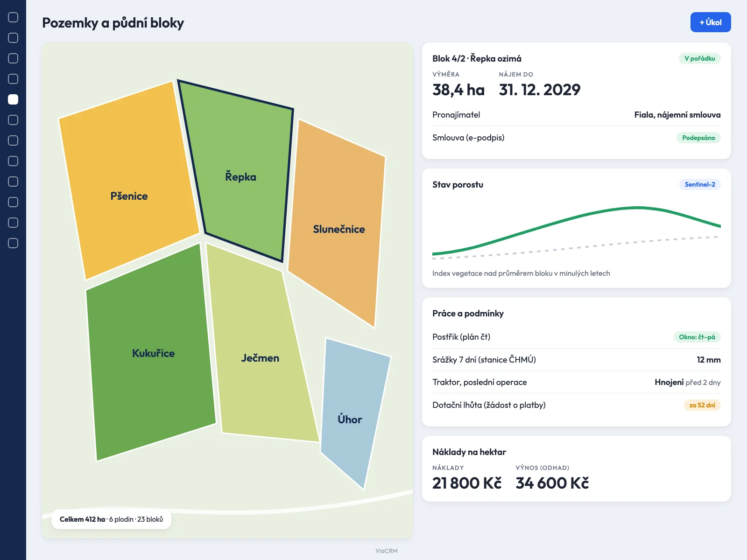
Task: Click the 'Blok 4/2 · Řepka ozimá' heading
Action: pyautogui.click(x=477, y=58)
